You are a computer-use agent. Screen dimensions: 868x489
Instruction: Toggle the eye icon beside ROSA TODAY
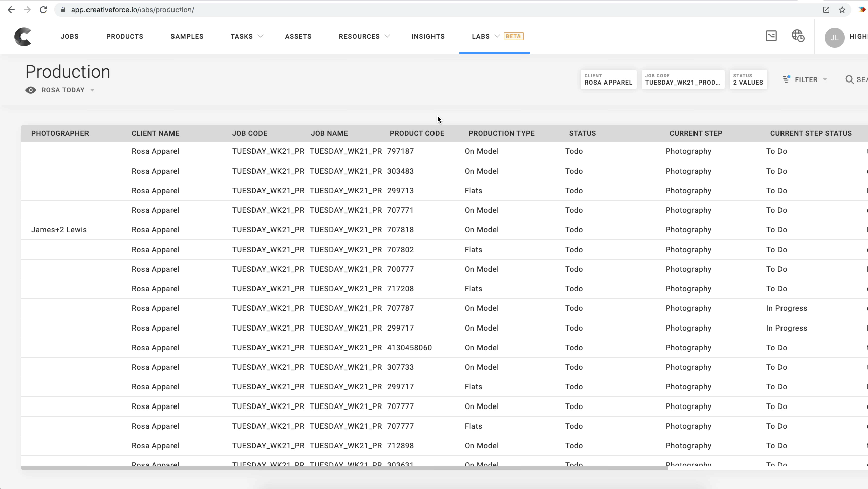click(31, 90)
